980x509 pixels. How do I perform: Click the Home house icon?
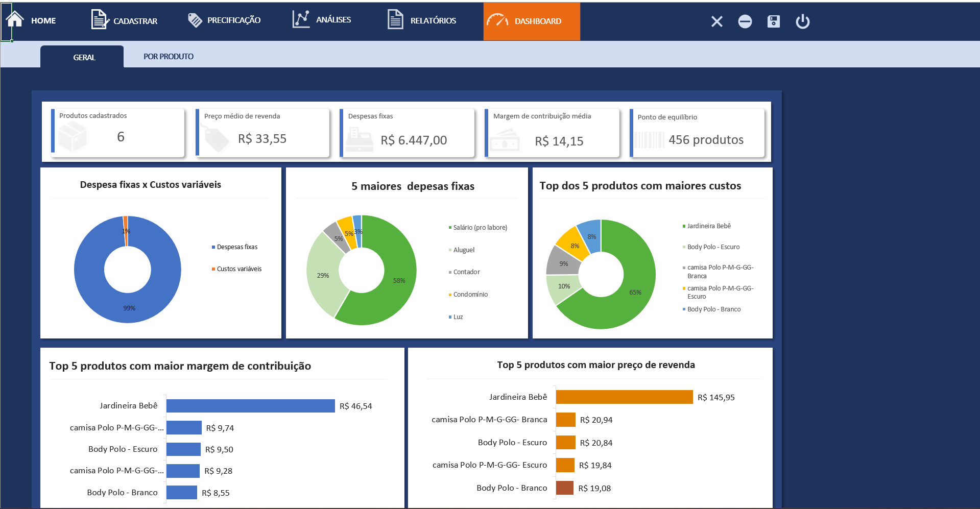[x=15, y=19]
